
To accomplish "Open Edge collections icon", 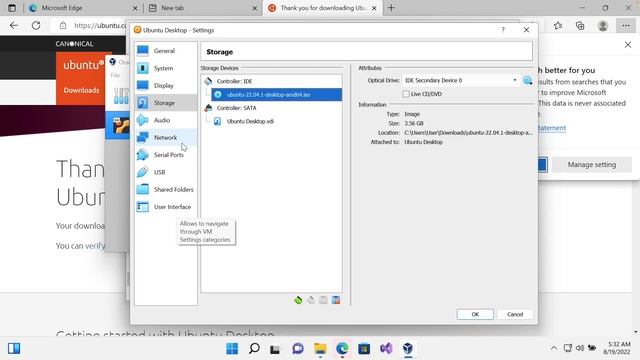I will 580,26.
